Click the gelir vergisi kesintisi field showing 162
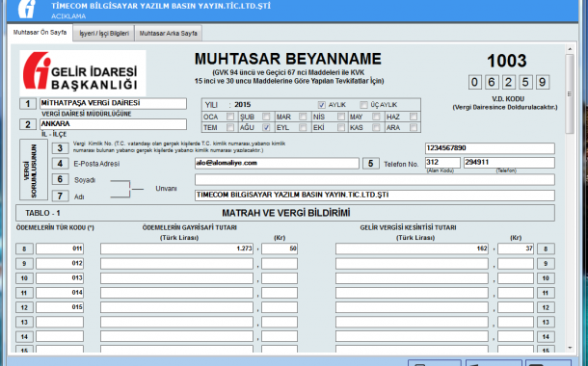The width and height of the screenshot is (588, 366). 412,248
